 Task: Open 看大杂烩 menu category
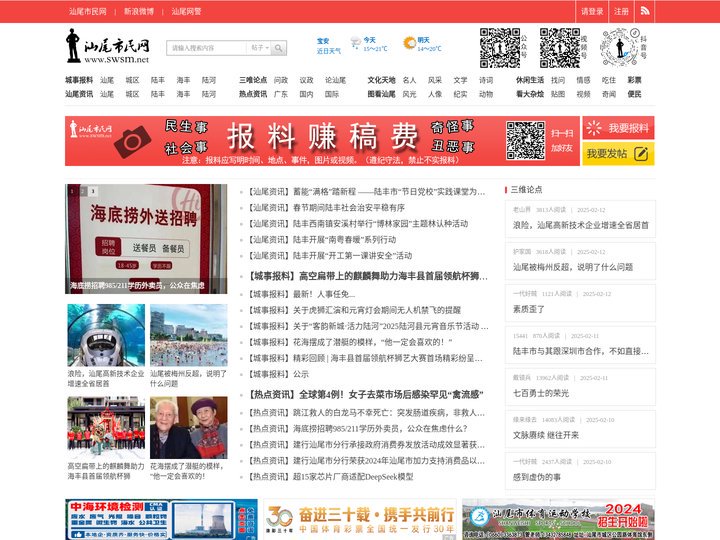(530, 94)
